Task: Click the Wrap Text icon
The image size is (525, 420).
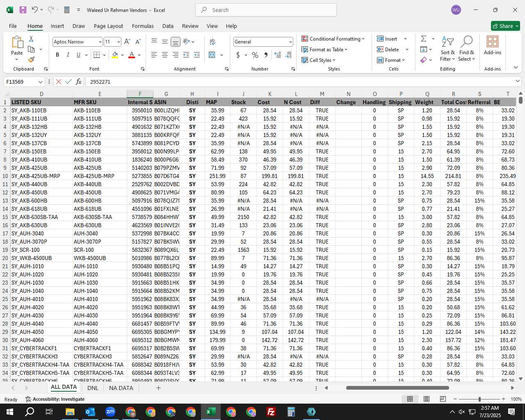Action: [x=212, y=42]
